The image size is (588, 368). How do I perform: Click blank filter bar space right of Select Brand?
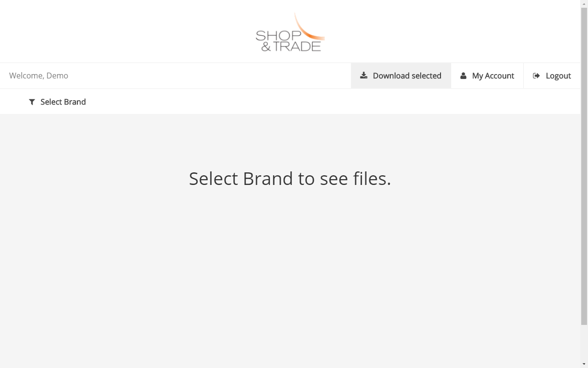click(334, 102)
